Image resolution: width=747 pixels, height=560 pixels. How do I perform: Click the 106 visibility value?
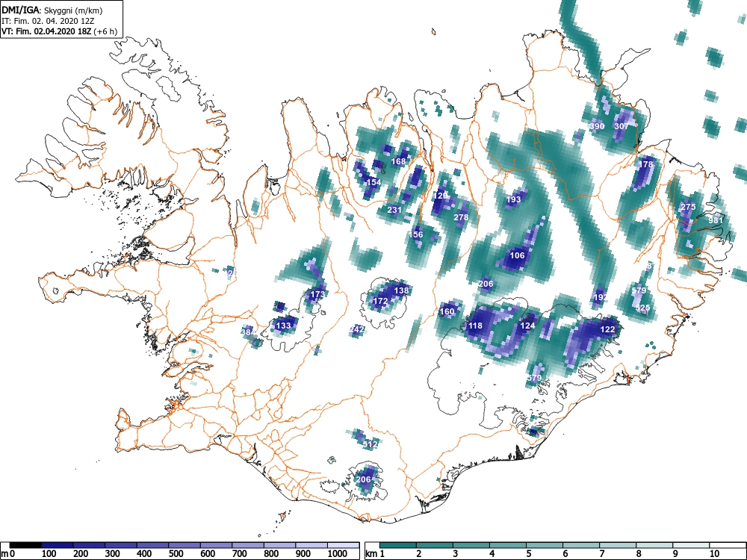click(518, 255)
